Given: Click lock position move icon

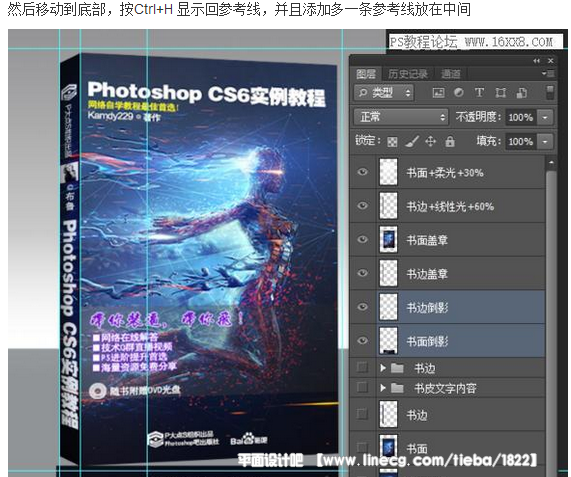Looking at the screenshot, I should click(x=430, y=141).
